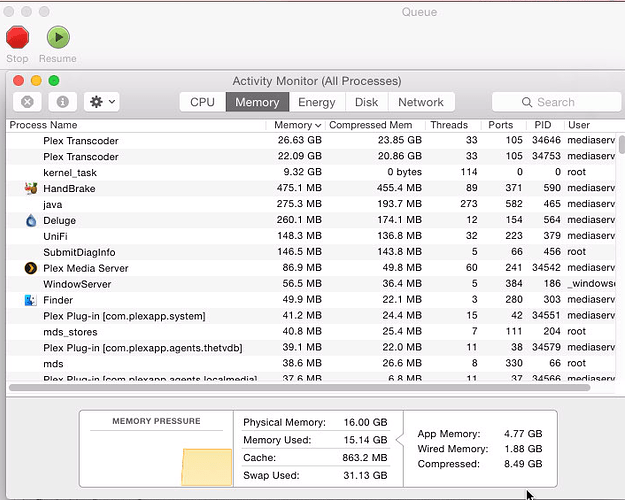Click the force quit process X icon
The height and width of the screenshot is (500, 625).
point(27,102)
